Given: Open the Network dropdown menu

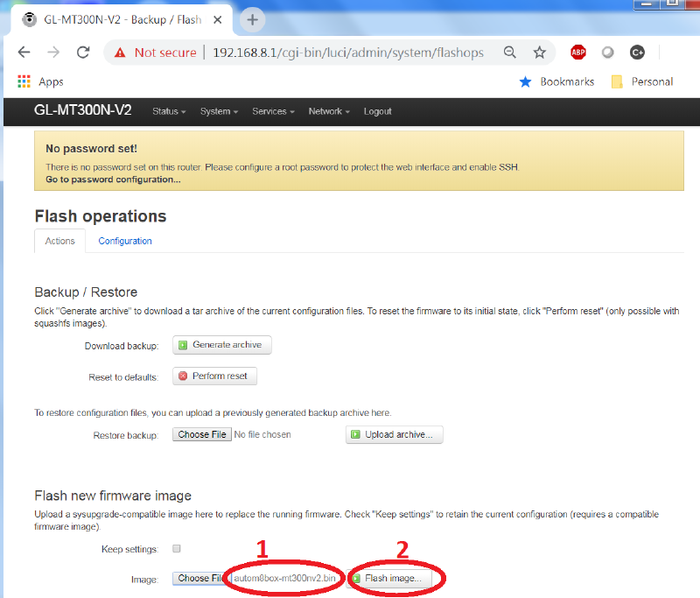Looking at the screenshot, I should point(329,111).
